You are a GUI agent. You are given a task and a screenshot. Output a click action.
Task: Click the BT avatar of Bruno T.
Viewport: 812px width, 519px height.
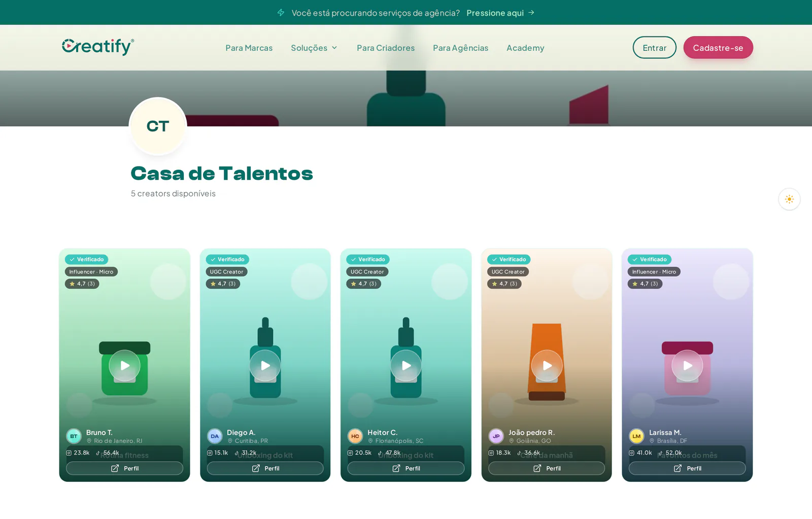coord(74,436)
